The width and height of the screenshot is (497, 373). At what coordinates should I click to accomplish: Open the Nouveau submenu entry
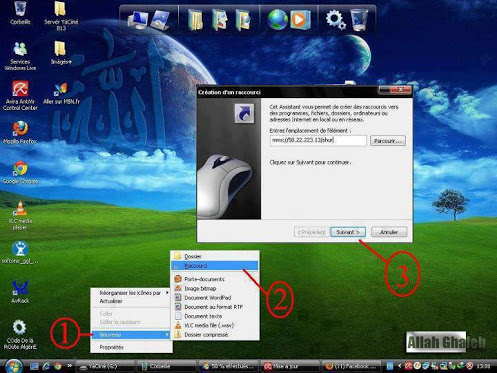[131, 335]
